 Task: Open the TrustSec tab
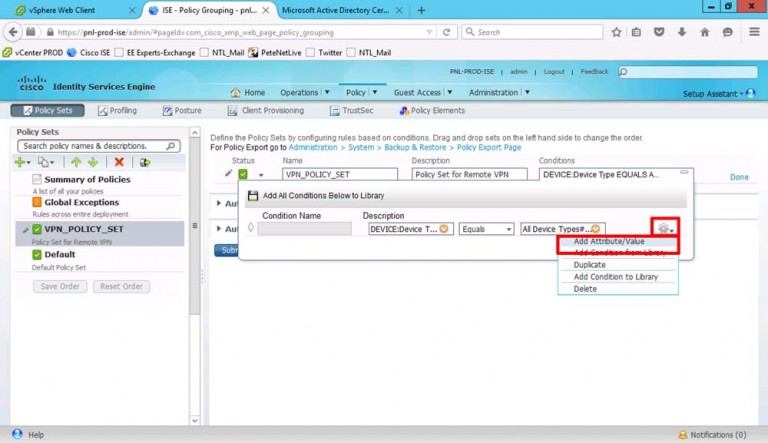(352, 110)
